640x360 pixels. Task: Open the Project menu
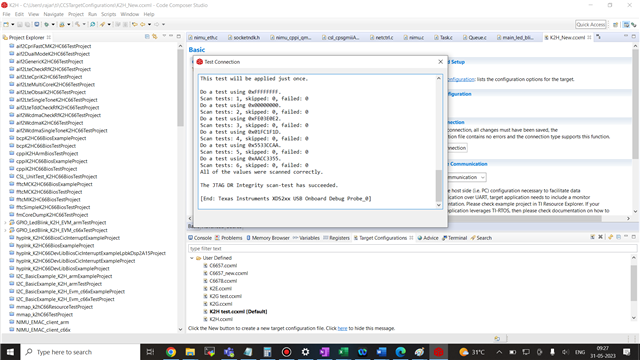point(76,14)
